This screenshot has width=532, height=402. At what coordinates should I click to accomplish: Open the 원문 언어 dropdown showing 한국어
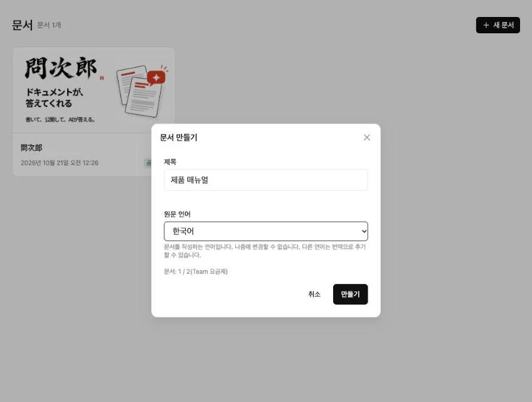[x=265, y=231]
